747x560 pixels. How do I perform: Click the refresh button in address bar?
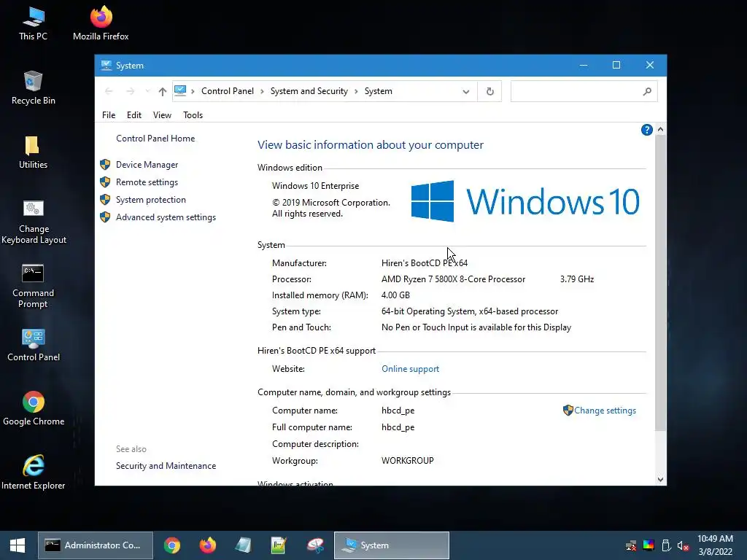(x=489, y=91)
